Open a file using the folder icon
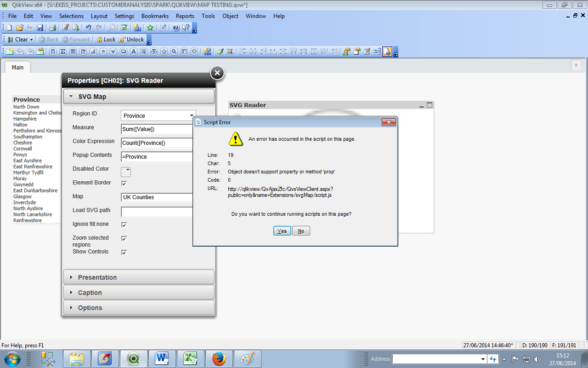 pos(19,28)
